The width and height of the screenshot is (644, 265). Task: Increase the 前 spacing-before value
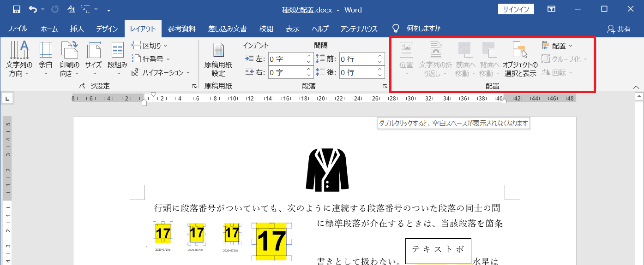pyautogui.click(x=380, y=56)
